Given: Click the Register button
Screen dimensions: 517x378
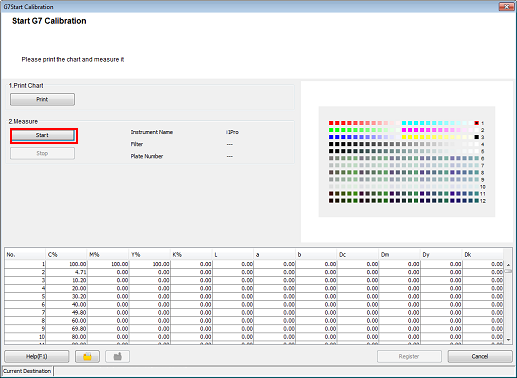Looking at the screenshot, I should click(x=409, y=356).
